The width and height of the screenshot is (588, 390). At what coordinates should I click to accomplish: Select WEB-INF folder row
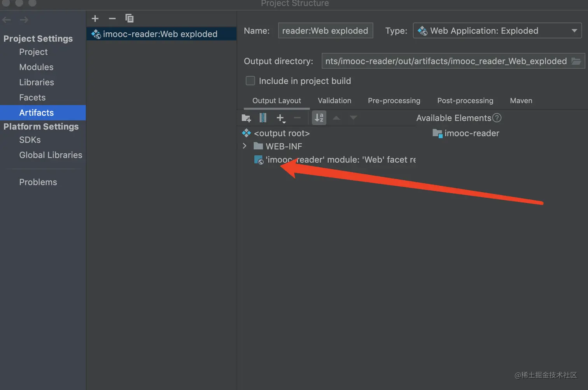[278, 146]
